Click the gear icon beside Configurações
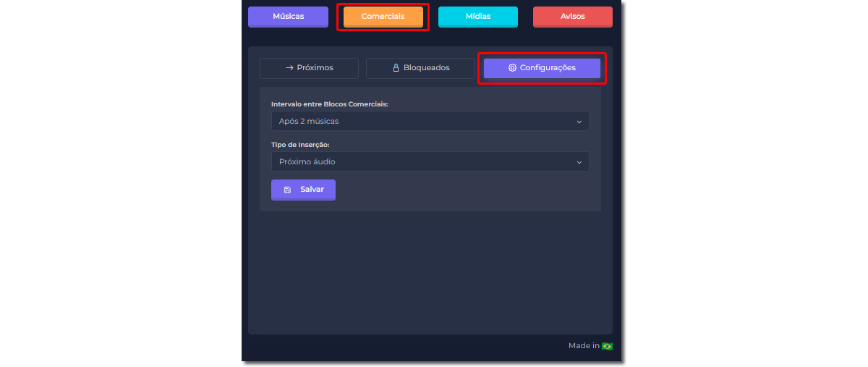Screen dimensions: 868x367 [512, 68]
